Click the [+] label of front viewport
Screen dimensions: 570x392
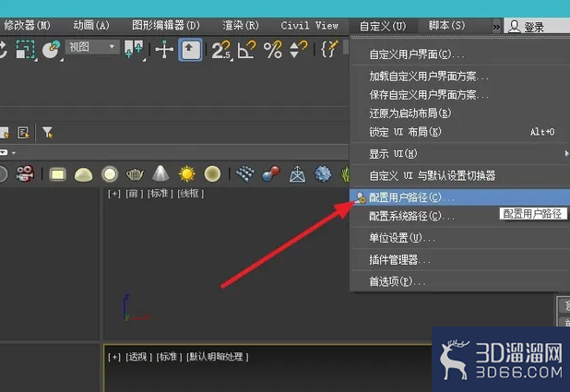tap(113, 194)
